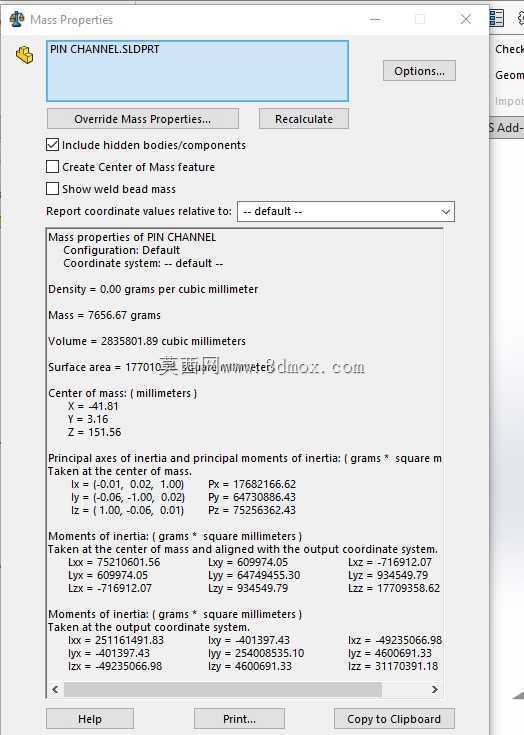Image resolution: width=524 pixels, height=735 pixels.
Task: Click the Ixx = 251161491.83 value
Action: point(116,640)
